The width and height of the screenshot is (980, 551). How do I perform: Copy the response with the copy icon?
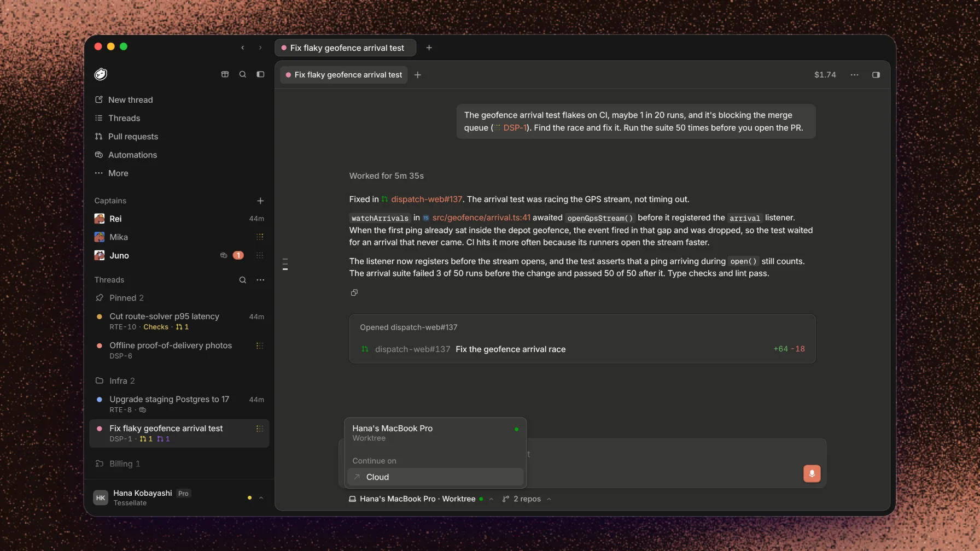pyautogui.click(x=354, y=292)
